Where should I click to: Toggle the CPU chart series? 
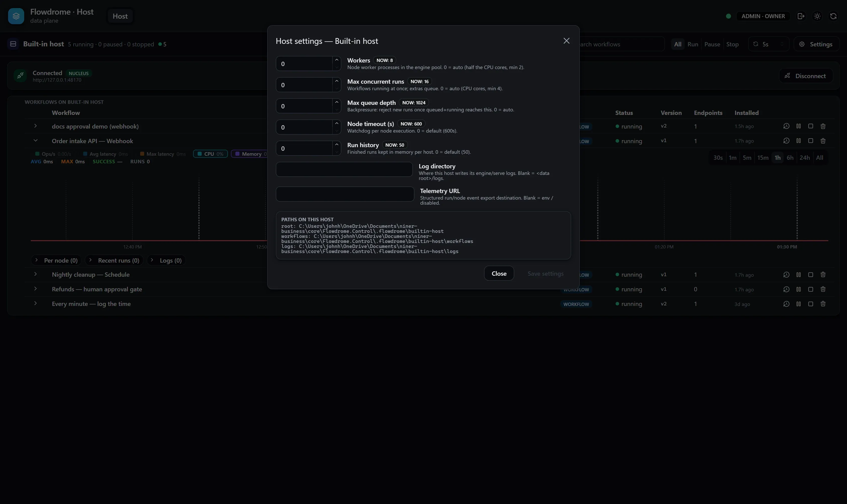(x=210, y=154)
